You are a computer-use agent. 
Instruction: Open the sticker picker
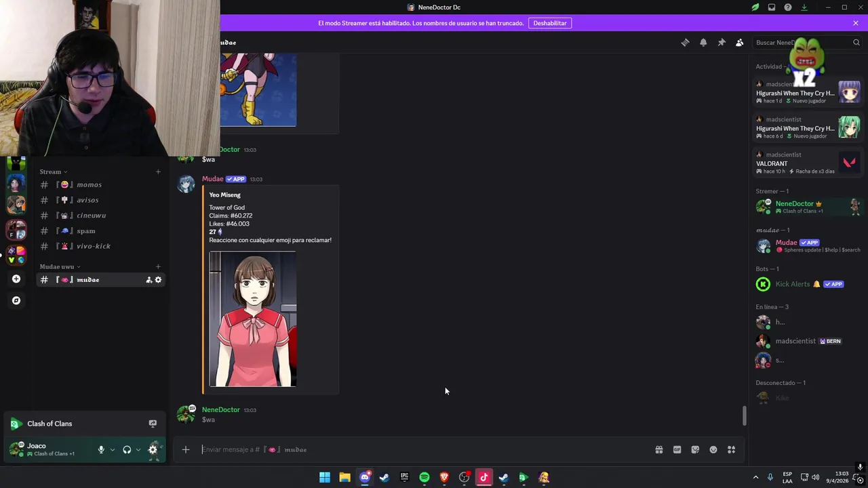tap(695, 449)
